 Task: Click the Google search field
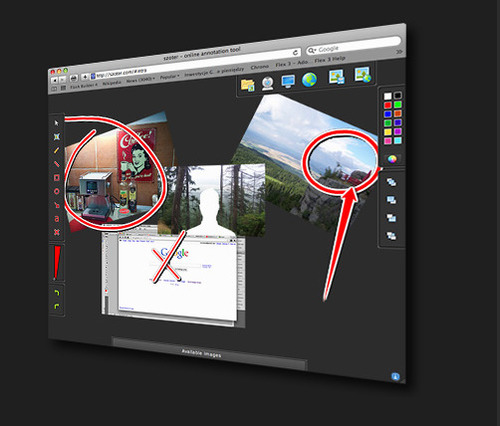(x=353, y=46)
